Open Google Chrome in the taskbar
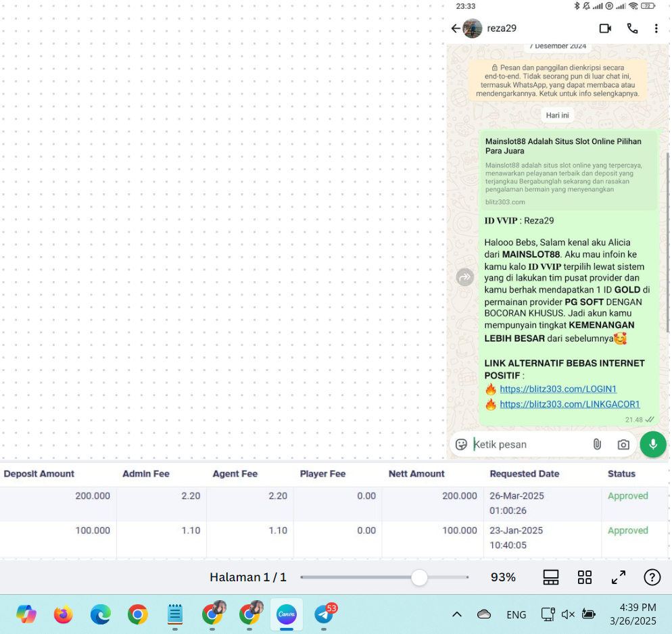The image size is (672, 634). (x=137, y=614)
